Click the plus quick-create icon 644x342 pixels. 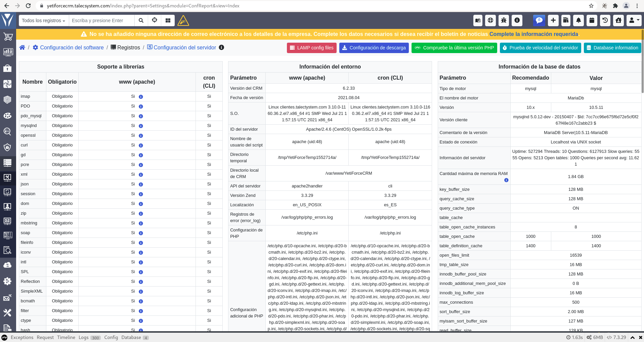tap(553, 20)
